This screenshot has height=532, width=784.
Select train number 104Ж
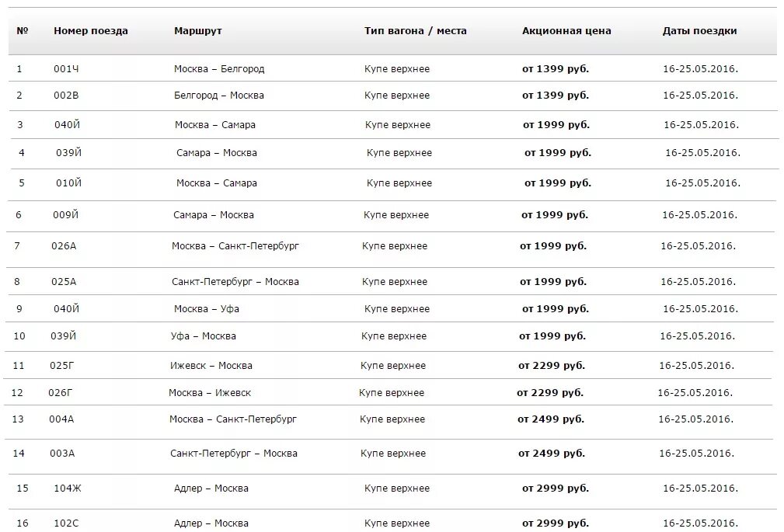coord(68,489)
